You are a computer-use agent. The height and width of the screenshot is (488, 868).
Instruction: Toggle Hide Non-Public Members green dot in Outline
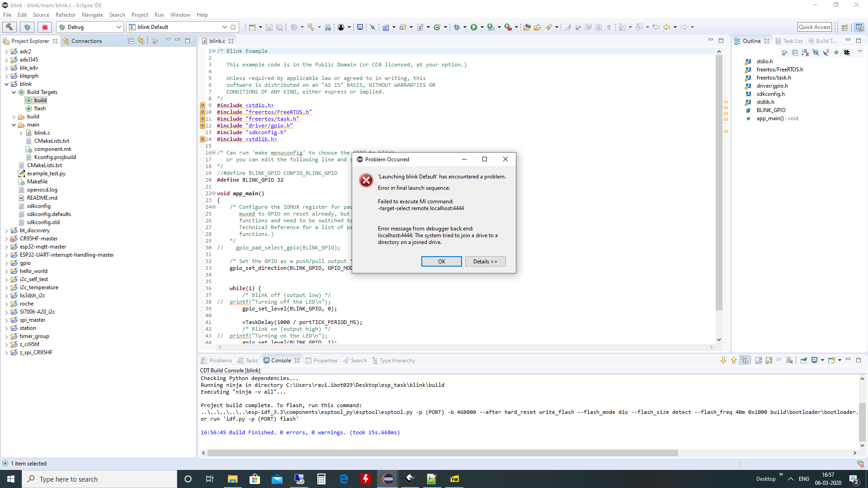point(836,53)
